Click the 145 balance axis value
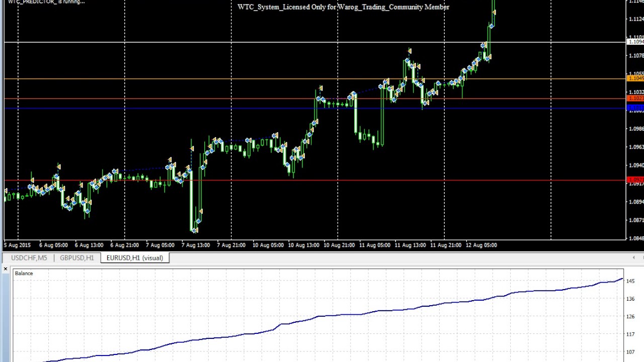Screen dimensions: 644x362 click(x=630, y=281)
